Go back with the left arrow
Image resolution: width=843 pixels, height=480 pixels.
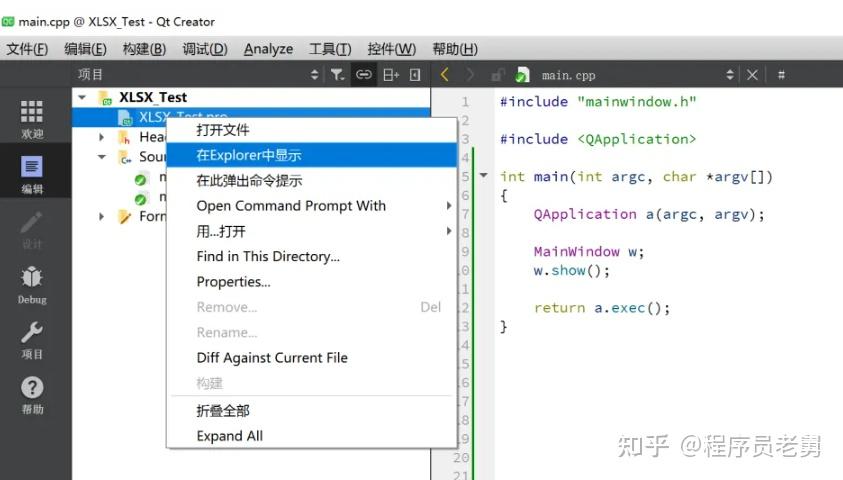pyautogui.click(x=445, y=75)
